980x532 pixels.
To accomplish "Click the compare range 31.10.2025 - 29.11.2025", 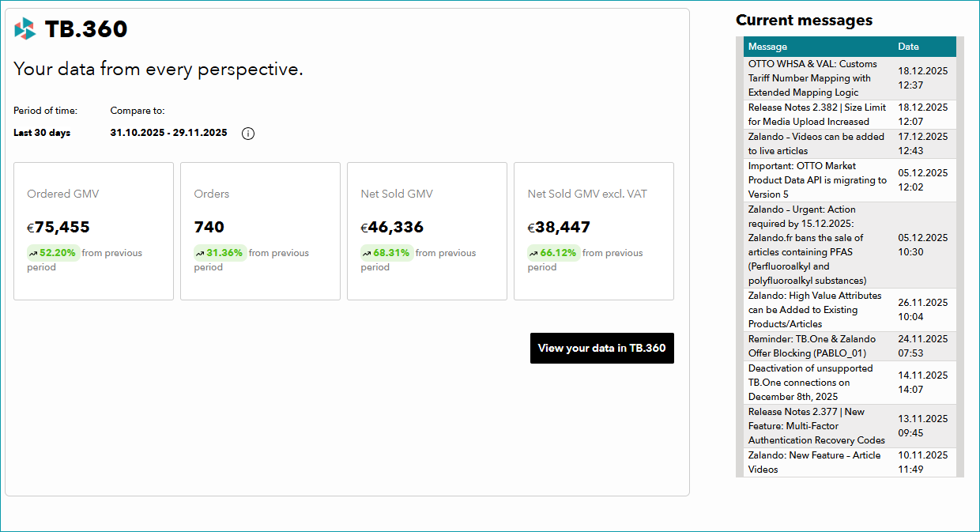I will (168, 133).
